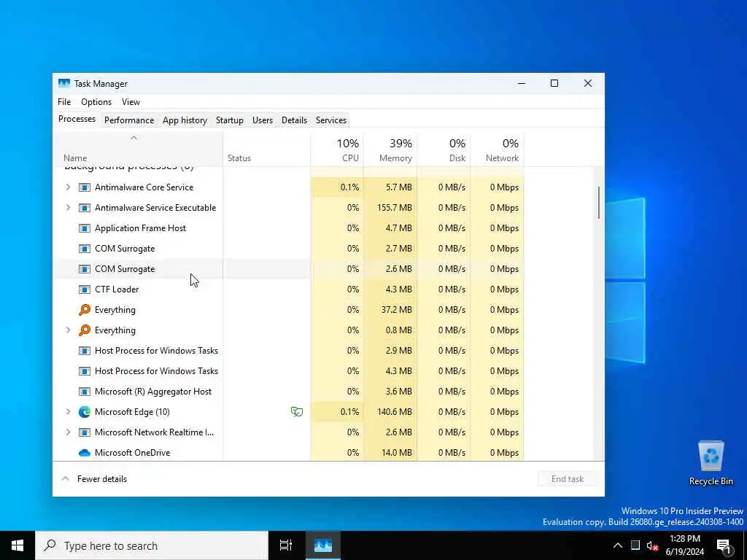Expand Microsoft Edge (10) process group
Screen dimensions: 747x560
click(68, 412)
